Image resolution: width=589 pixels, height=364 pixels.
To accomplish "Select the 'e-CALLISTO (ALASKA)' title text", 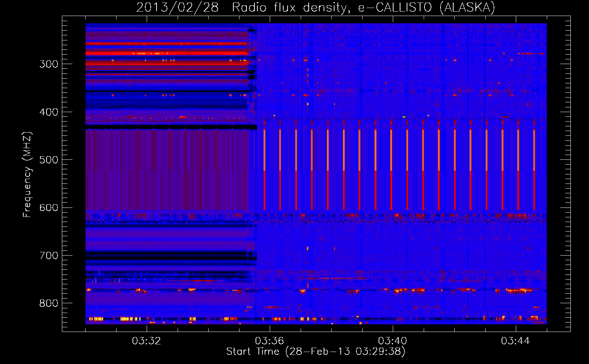I will pos(426,8).
